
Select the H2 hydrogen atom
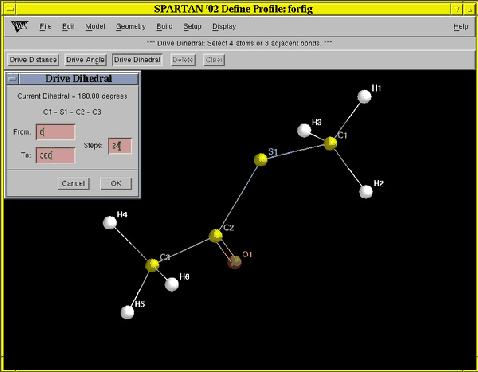tap(366, 192)
